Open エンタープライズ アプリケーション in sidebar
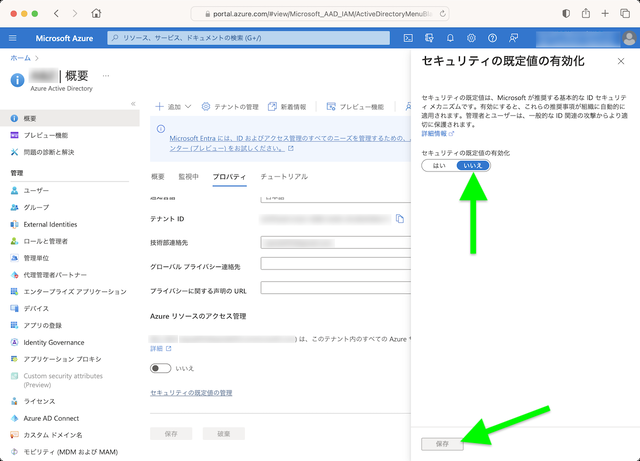The width and height of the screenshot is (640, 461). 69,292
